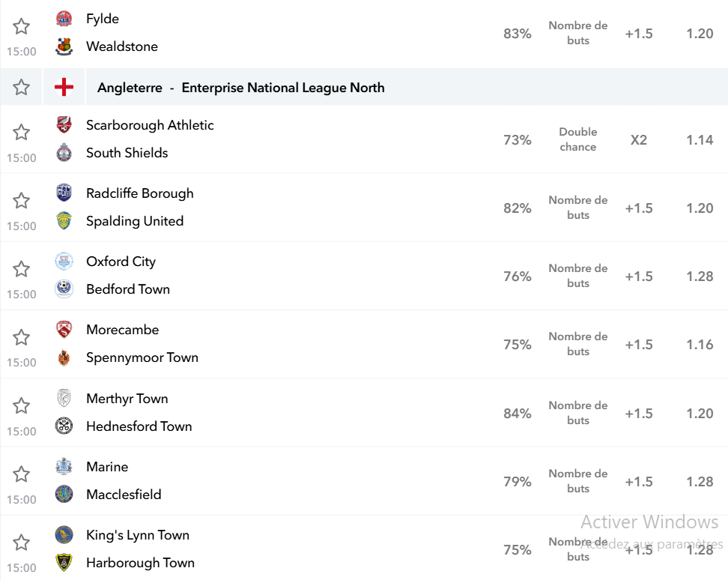
Task: Click the England flag icon
Action: [x=64, y=88]
